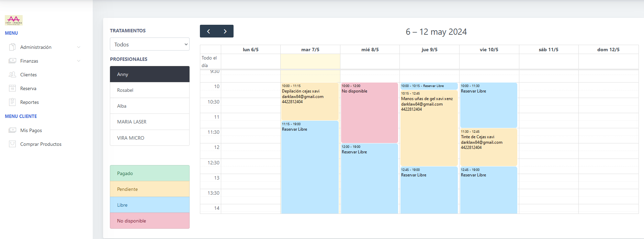Viewport: 644px width, 239px height.
Task: Select professional VIRA MICRO
Action: coord(150,138)
